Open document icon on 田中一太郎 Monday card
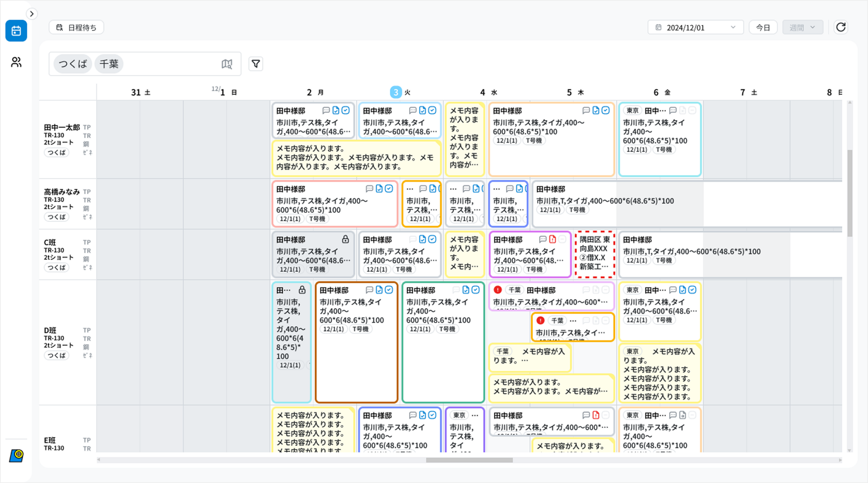868x483 pixels. (336, 110)
